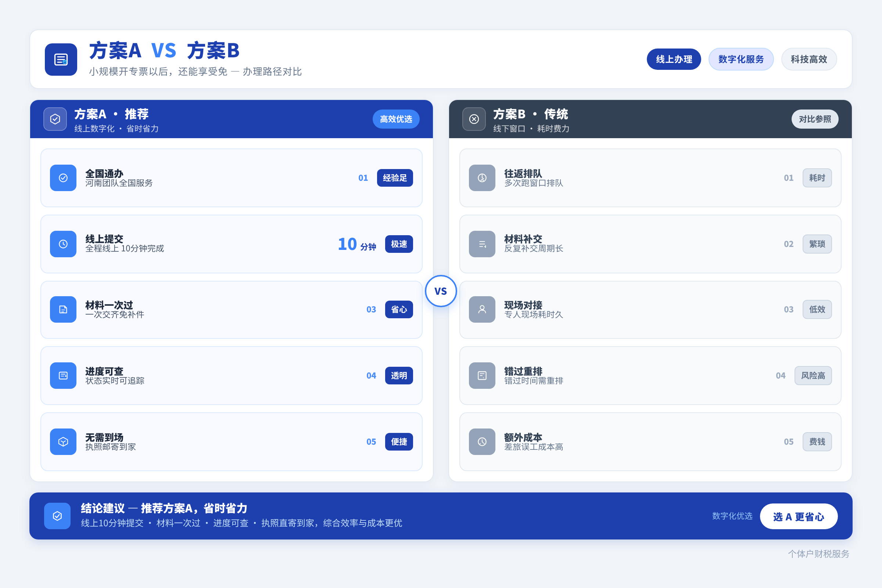Click the 便捷 label

pos(399,442)
